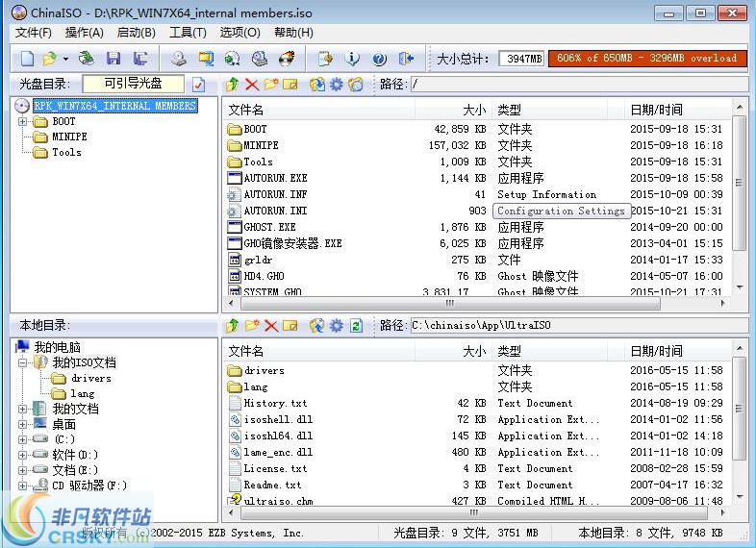Screen dimensions: 756x548
Task: Open the 工具(T) menu
Action: point(188,33)
